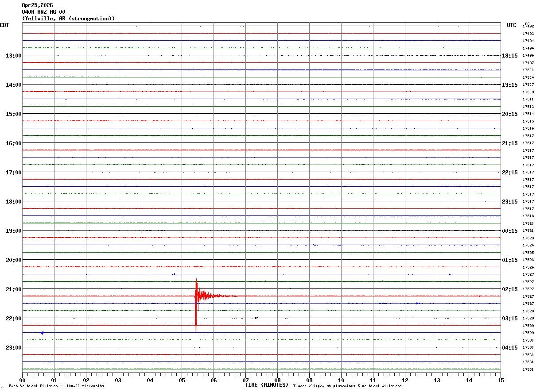Click the 05 minute tick label
Viewport: 536px width, 392px height.
pyautogui.click(x=182, y=380)
